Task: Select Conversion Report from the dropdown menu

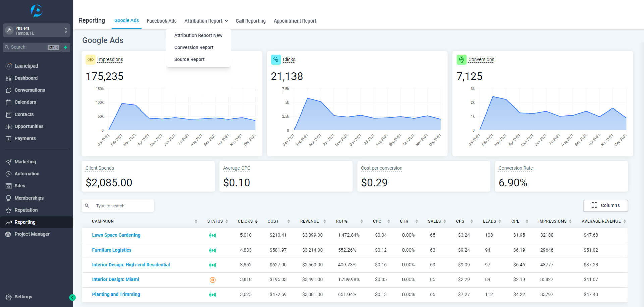Action: [x=194, y=47]
